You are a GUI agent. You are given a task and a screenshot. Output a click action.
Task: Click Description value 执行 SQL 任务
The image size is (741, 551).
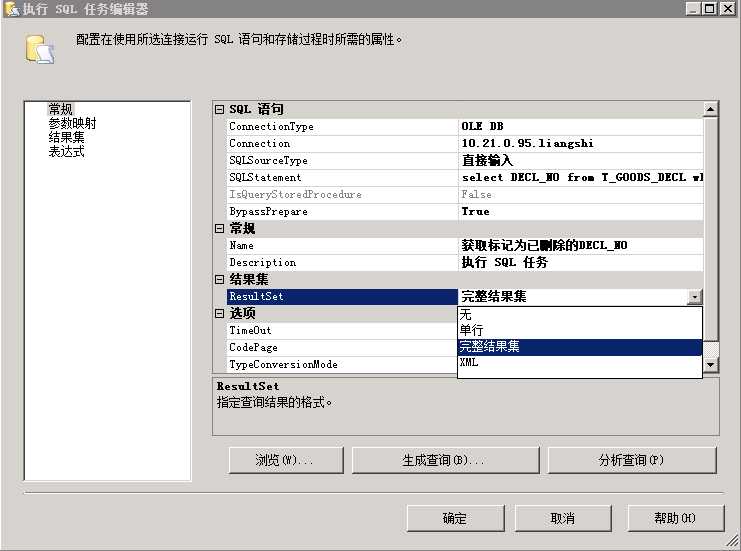click(580, 263)
